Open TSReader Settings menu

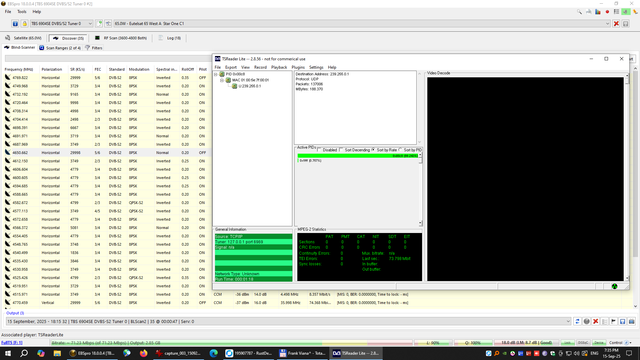tap(316, 67)
